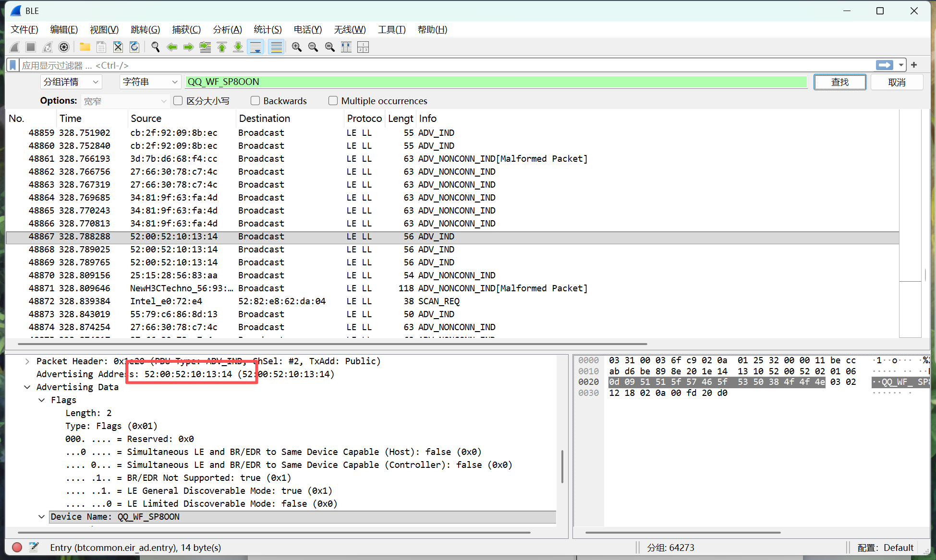
Task: Click the 查找 find button
Action: pyautogui.click(x=840, y=82)
